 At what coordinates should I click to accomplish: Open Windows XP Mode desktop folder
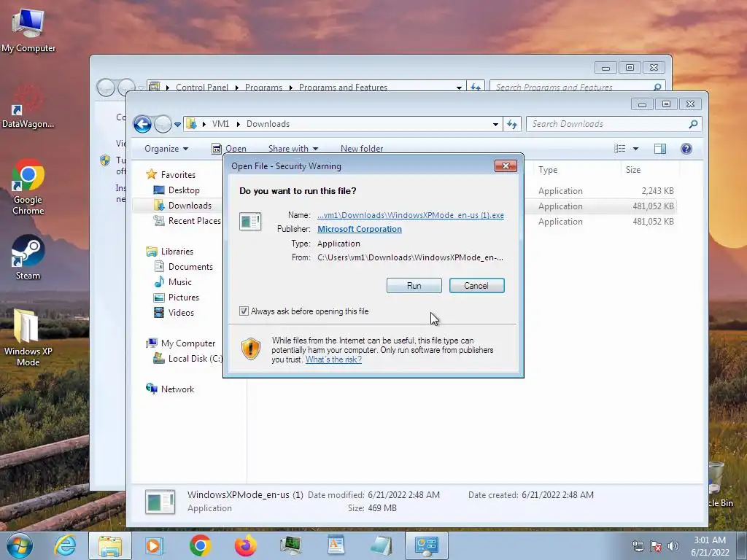[28, 337]
